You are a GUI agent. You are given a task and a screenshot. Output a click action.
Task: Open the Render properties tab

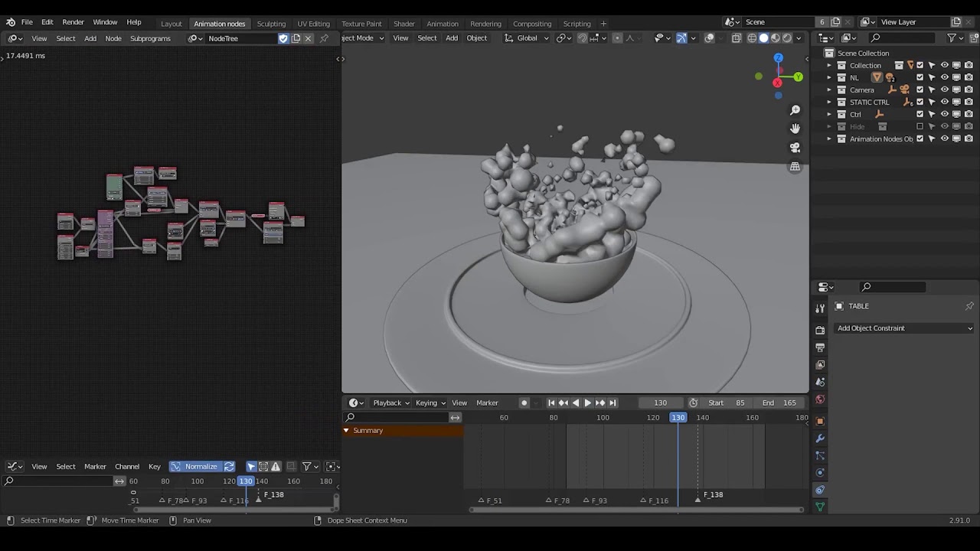point(820,330)
